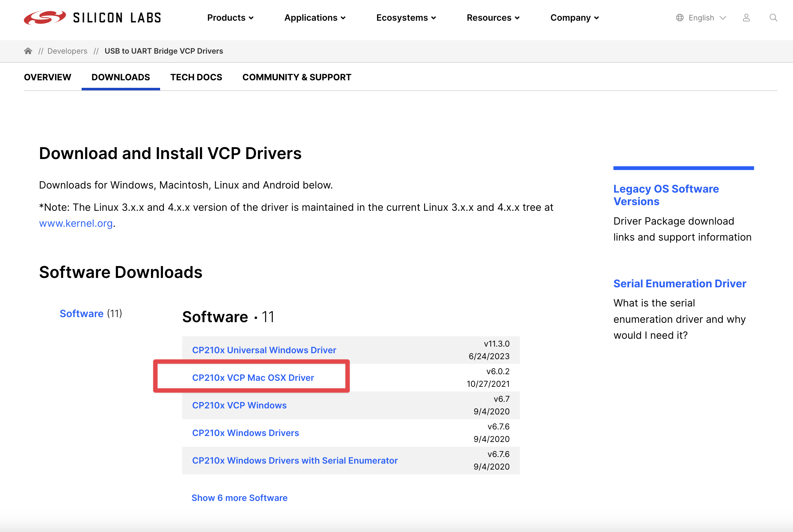Click date 10/27/2021
The height and width of the screenshot is (532, 793).
488,384
